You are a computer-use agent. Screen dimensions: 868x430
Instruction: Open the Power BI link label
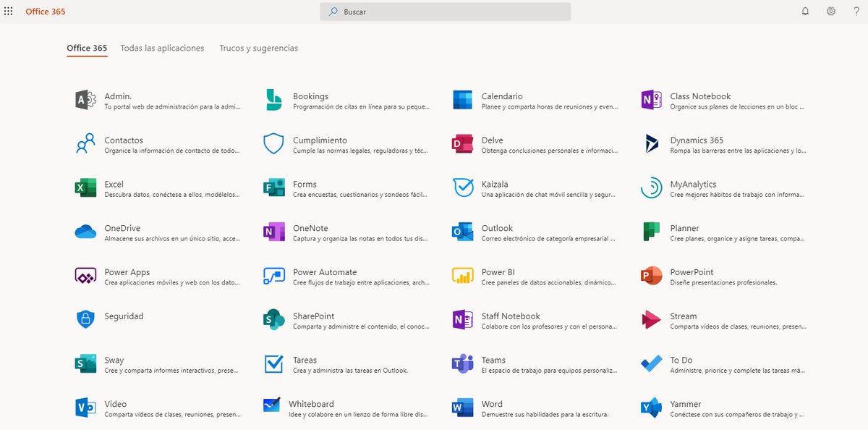tap(498, 272)
